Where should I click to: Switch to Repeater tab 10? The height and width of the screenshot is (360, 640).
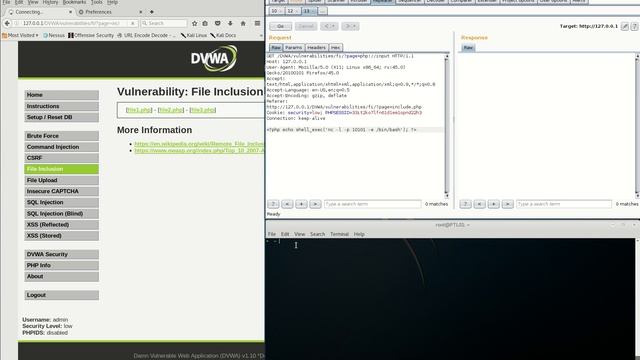[x=276, y=11]
